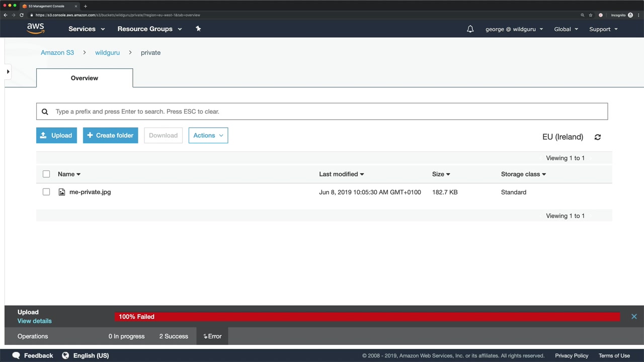Image resolution: width=644 pixels, height=362 pixels.
Task: Click the browser address bar URL
Action: coord(118,15)
